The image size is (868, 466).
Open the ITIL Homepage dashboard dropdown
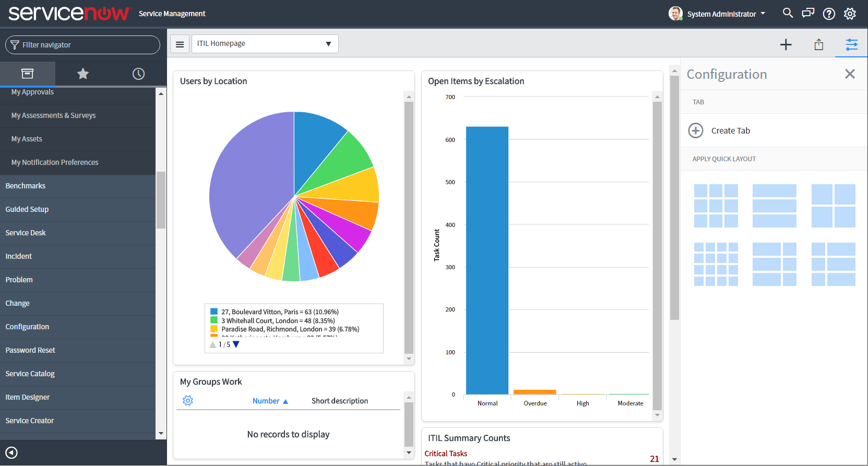point(265,44)
